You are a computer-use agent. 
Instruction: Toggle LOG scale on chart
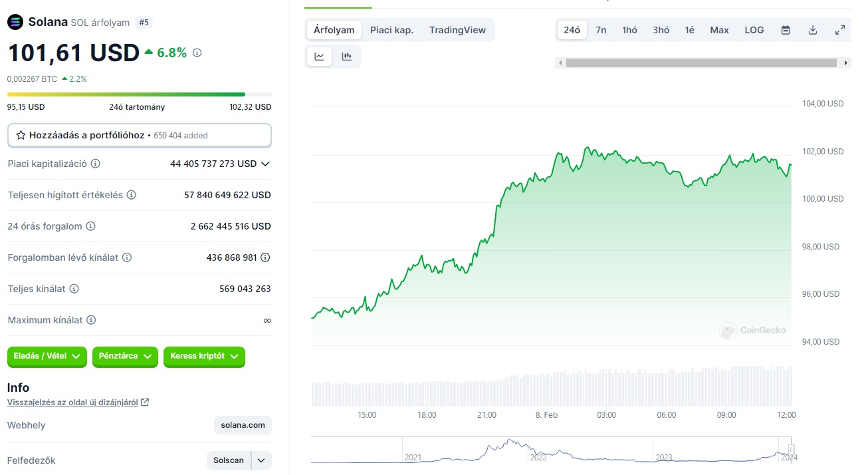click(x=754, y=30)
